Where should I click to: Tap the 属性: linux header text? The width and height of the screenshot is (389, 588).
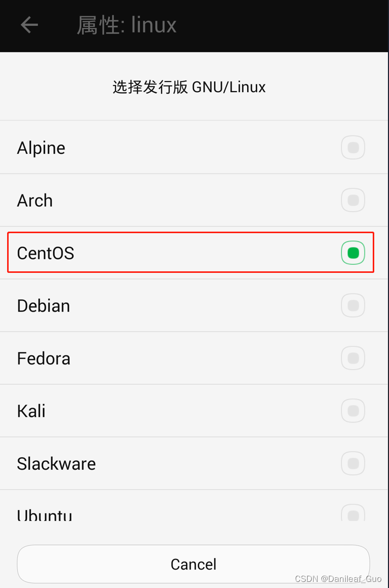[x=127, y=24]
